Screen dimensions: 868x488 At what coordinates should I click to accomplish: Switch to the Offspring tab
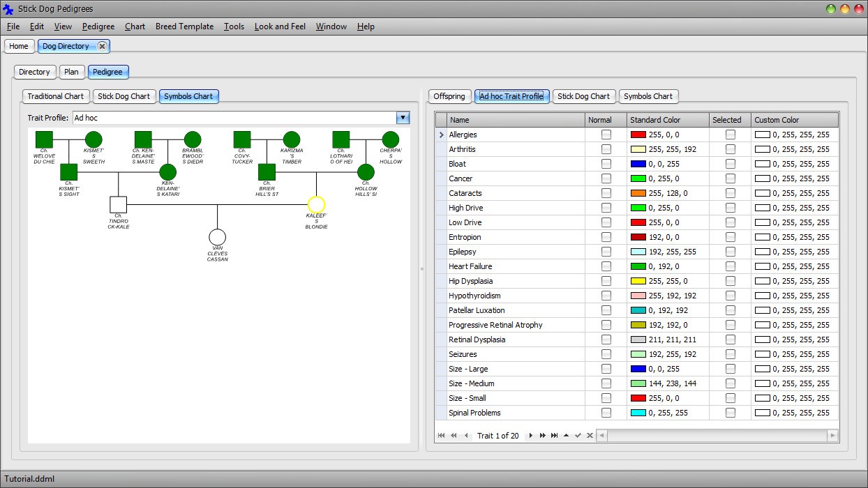(x=449, y=96)
